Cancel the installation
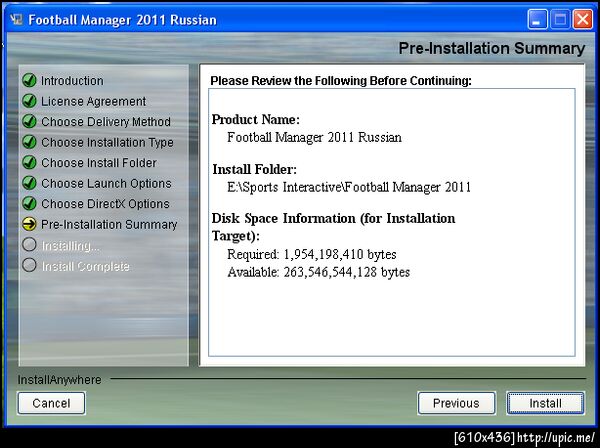This screenshot has width=600, height=448. (51, 403)
